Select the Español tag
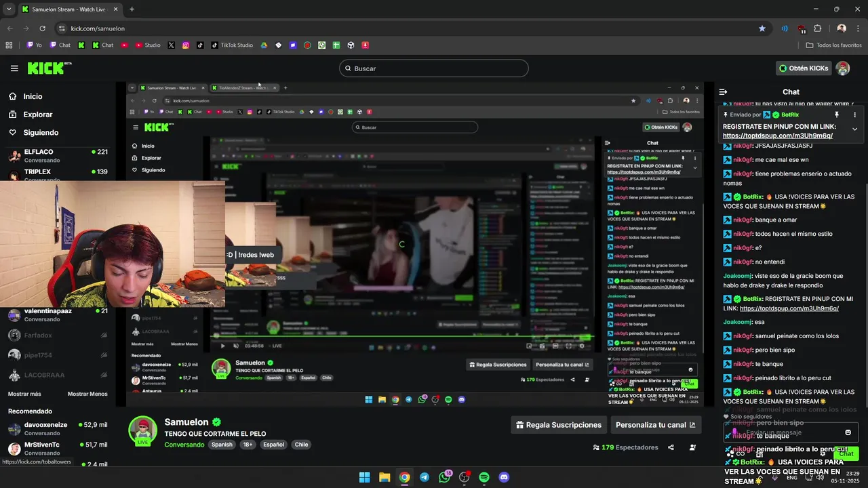 pos(273,445)
